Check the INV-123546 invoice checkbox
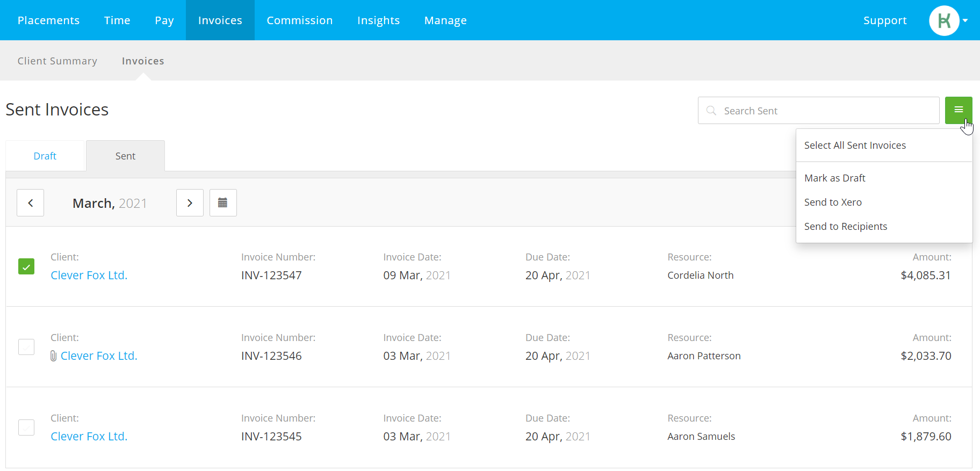The image size is (980, 471). point(26,347)
